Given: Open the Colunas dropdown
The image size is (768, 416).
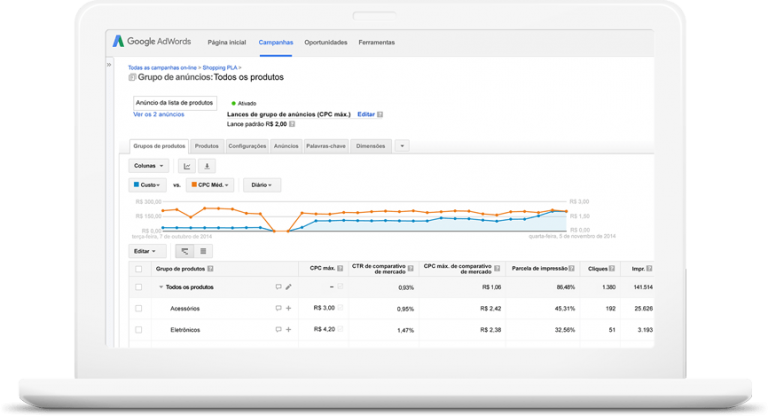Looking at the screenshot, I should (x=149, y=166).
